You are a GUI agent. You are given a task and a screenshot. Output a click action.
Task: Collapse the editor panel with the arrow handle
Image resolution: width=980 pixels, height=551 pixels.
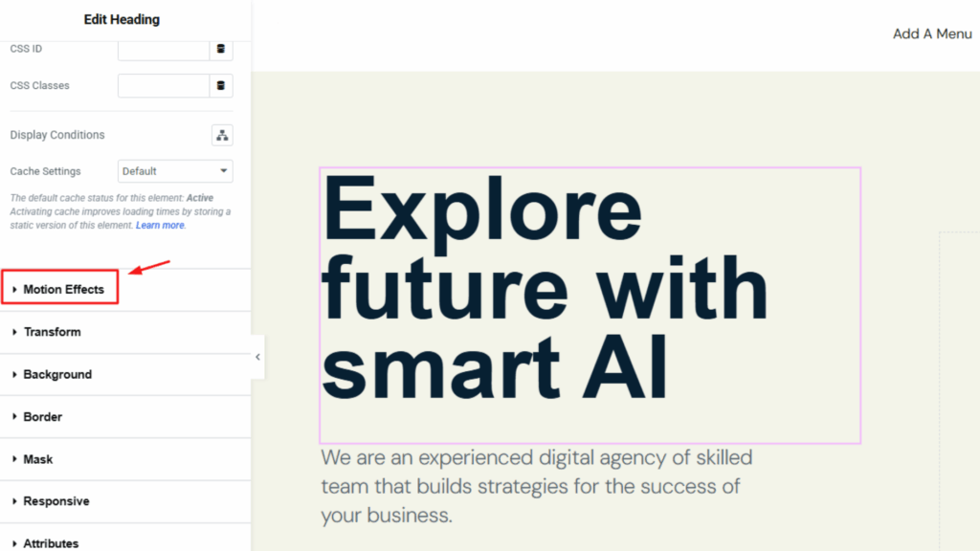[257, 357]
